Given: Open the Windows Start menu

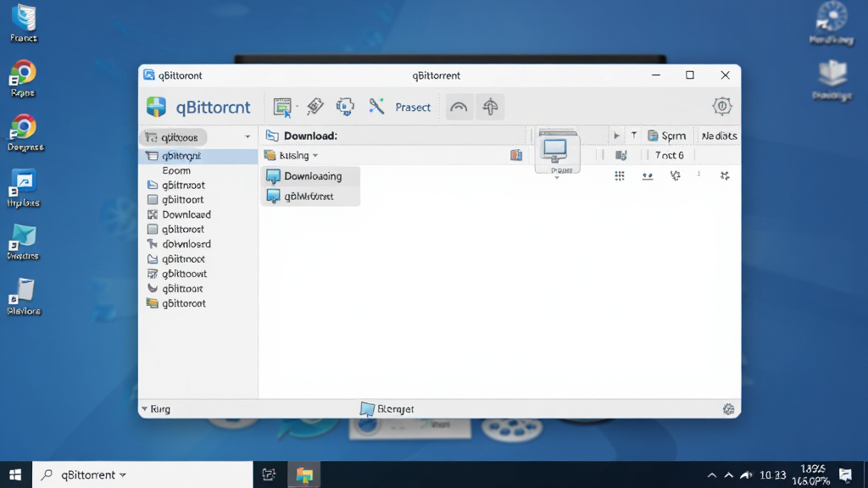Looking at the screenshot, I should 15,474.
